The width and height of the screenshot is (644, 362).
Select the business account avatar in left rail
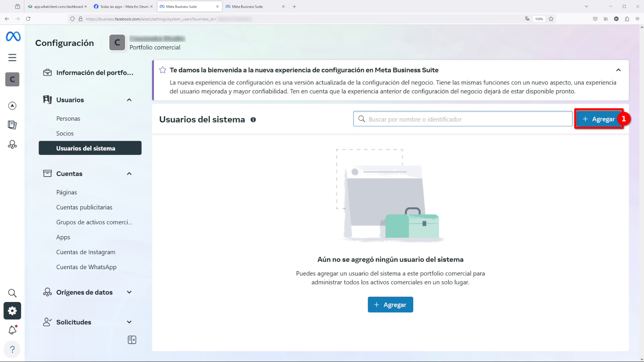[12, 79]
